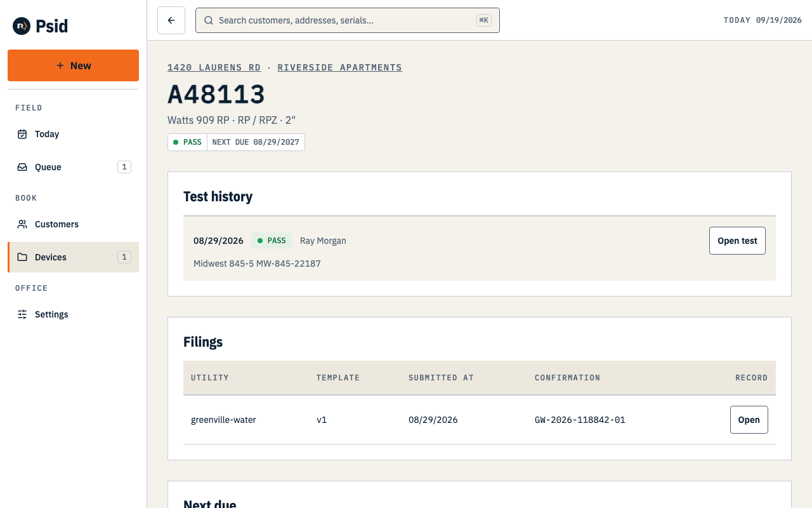Click the Watts 909 RP description
The height and width of the screenshot is (508, 812).
tap(232, 120)
